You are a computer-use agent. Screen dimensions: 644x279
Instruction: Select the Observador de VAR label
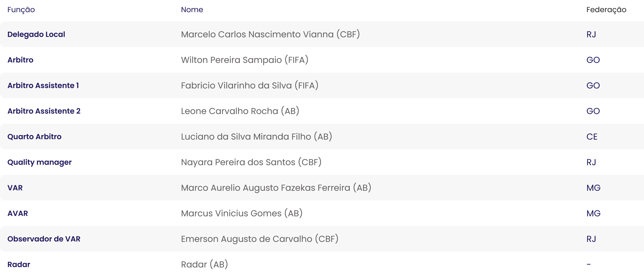click(x=44, y=239)
